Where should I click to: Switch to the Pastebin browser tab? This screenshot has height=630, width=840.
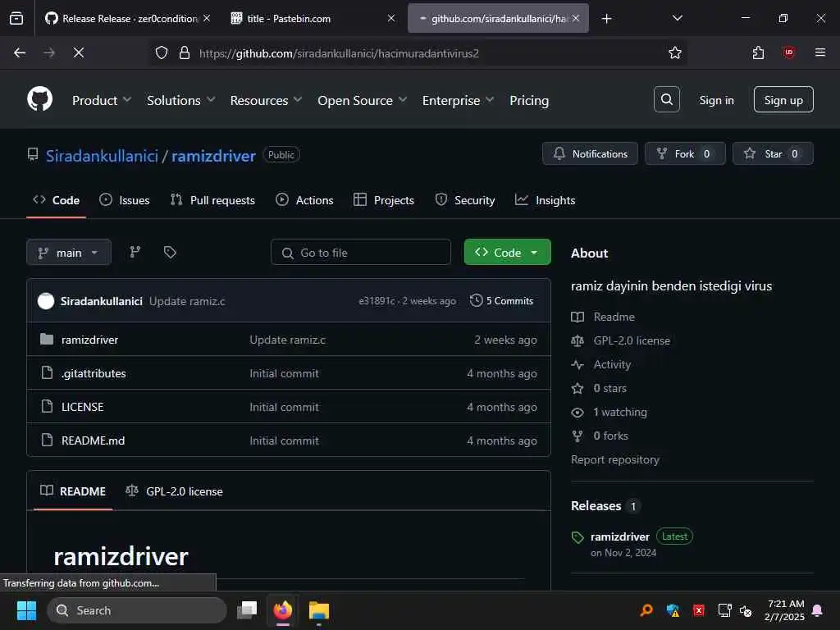313,18
